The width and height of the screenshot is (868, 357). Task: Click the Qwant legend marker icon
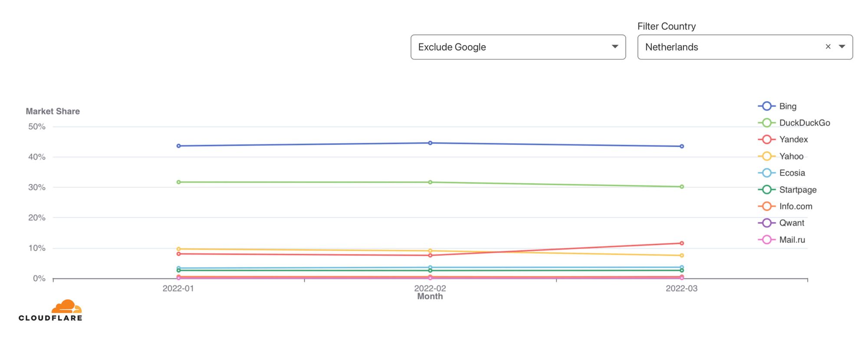767,223
